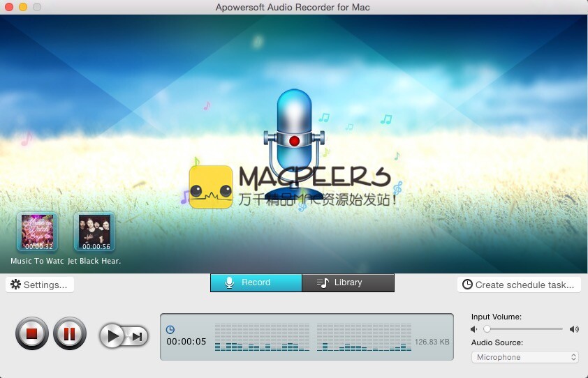
Task: Stop the recording with the red square button
Action: [32, 333]
